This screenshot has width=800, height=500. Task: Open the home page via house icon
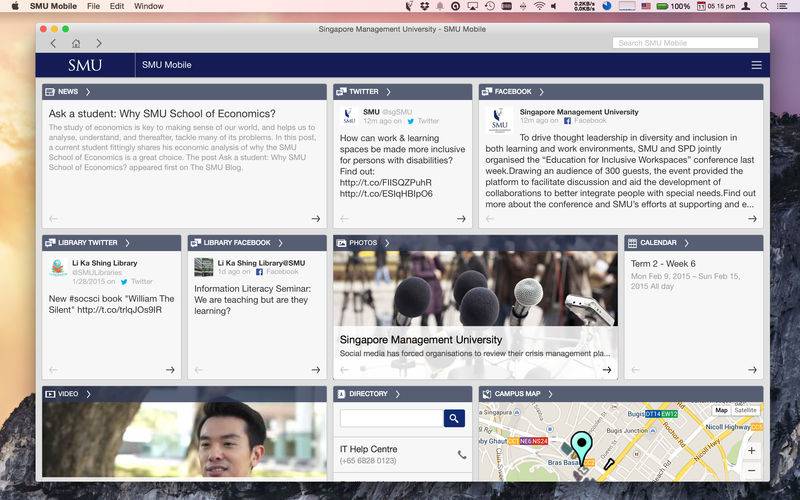click(x=76, y=43)
